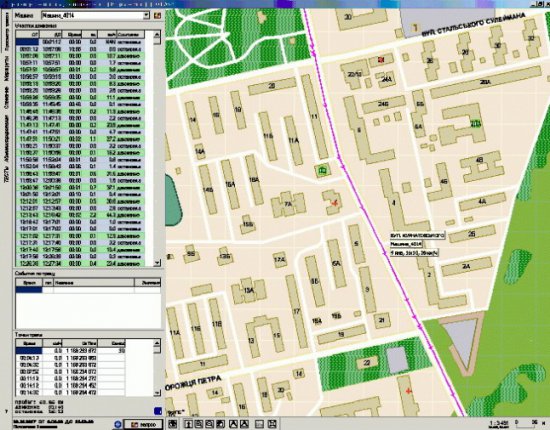Select the zoom-in magnifier tool in map toolbar
Screen dimensions: 550x430
tap(199, 424)
